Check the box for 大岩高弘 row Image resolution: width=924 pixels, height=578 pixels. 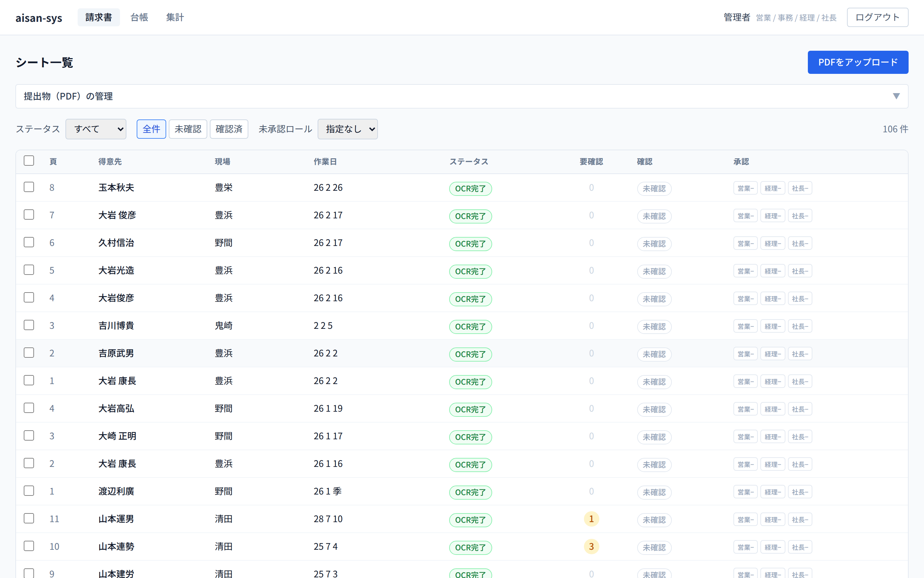point(29,408)
